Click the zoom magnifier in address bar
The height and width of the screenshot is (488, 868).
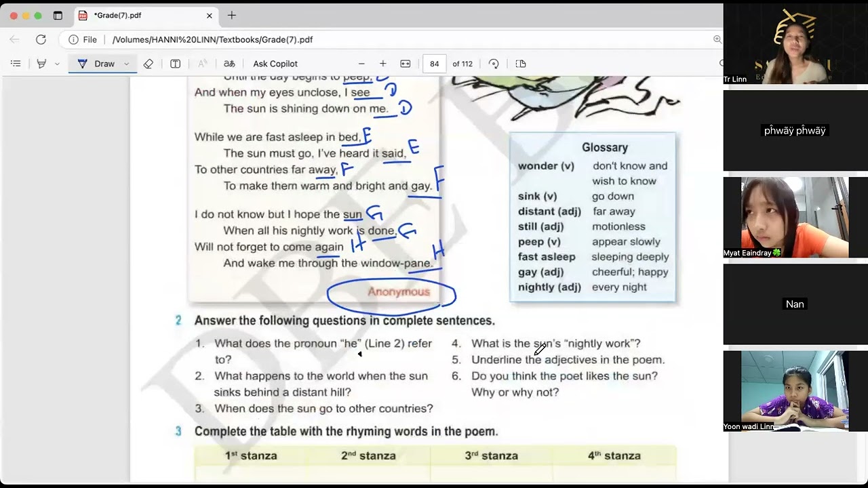[x=717, y=39]
